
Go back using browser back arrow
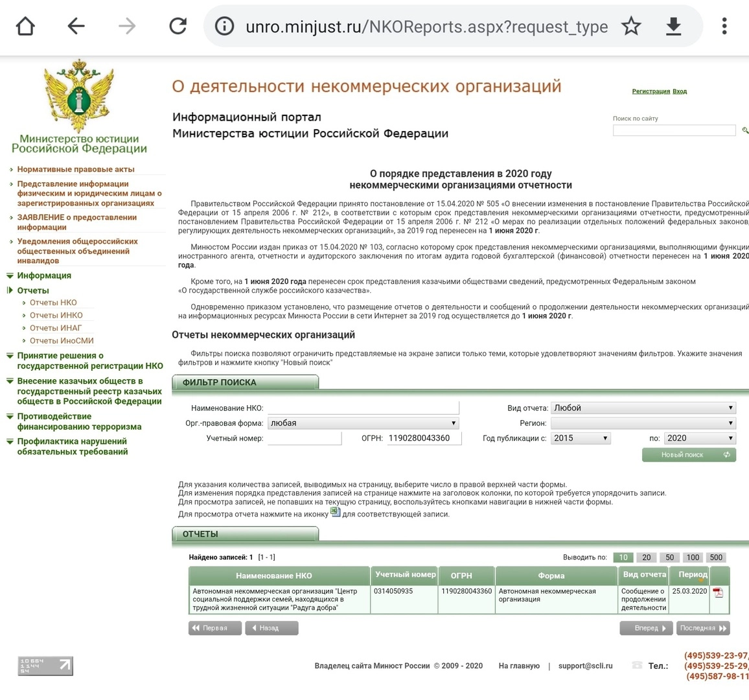click(x=76, y=27)
